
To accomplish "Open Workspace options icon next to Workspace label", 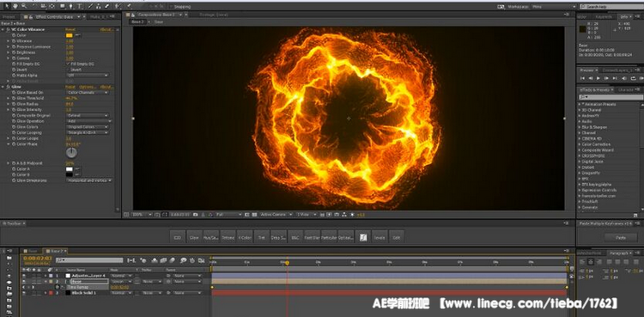I will [x=501, y=7].
